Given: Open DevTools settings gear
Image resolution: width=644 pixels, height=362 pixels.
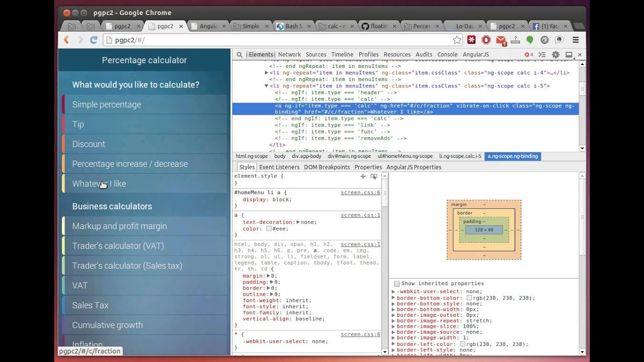Looking at the screenshot, I should coord(555,55).
